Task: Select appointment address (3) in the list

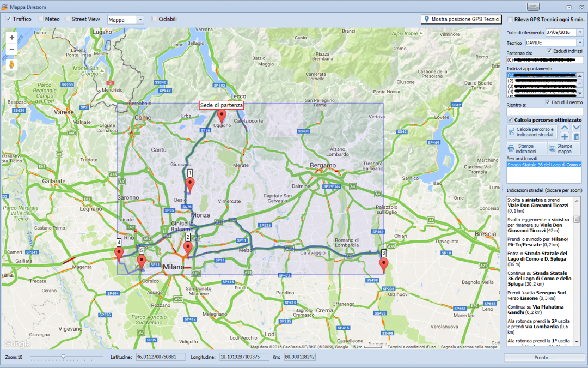Action: coord(542,86)
